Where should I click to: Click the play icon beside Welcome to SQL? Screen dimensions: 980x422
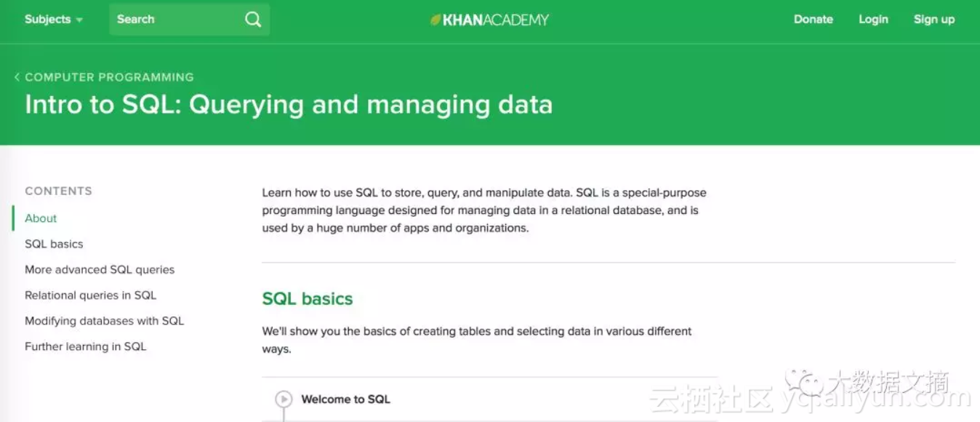pyautogui.click(x=284, y=399)
